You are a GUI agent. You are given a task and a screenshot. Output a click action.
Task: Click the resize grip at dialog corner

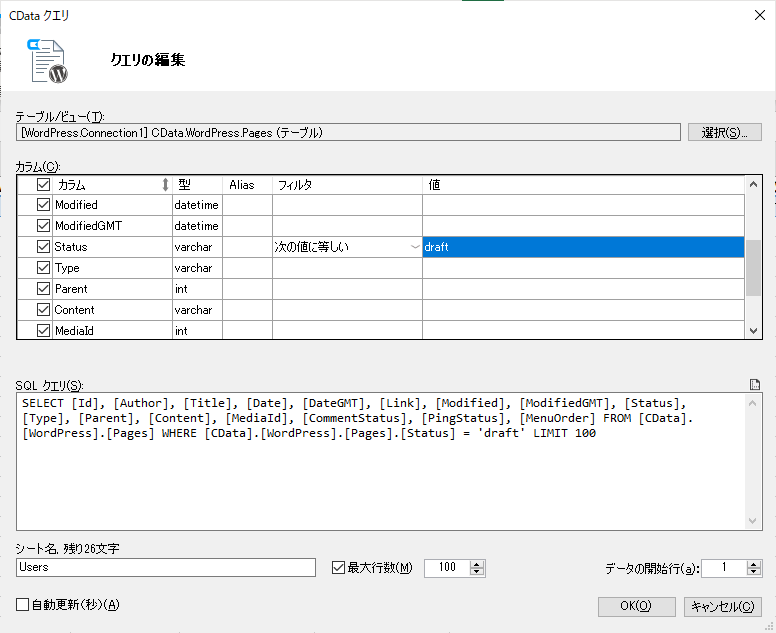click(x=769, y=627)
